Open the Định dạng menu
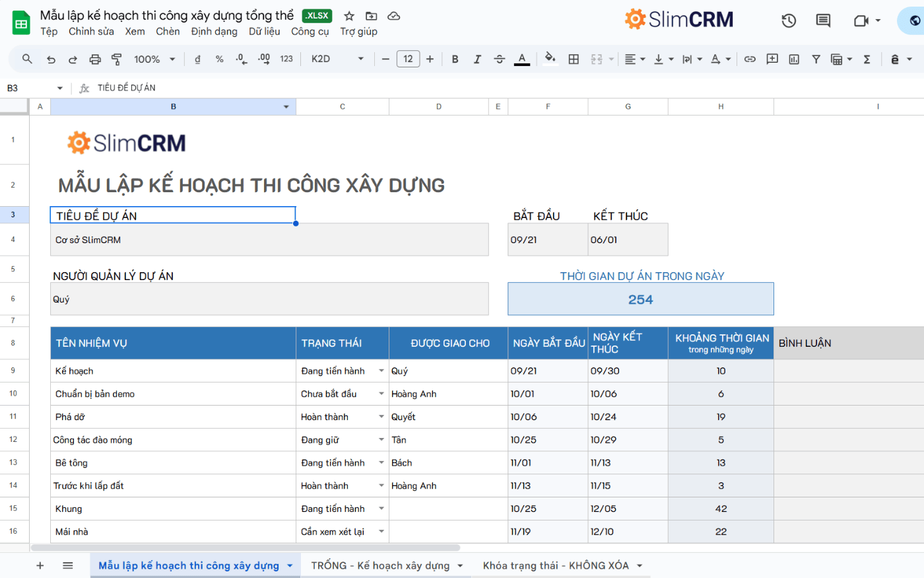Screen dimensions: 924x578 (x=214, y=31)
